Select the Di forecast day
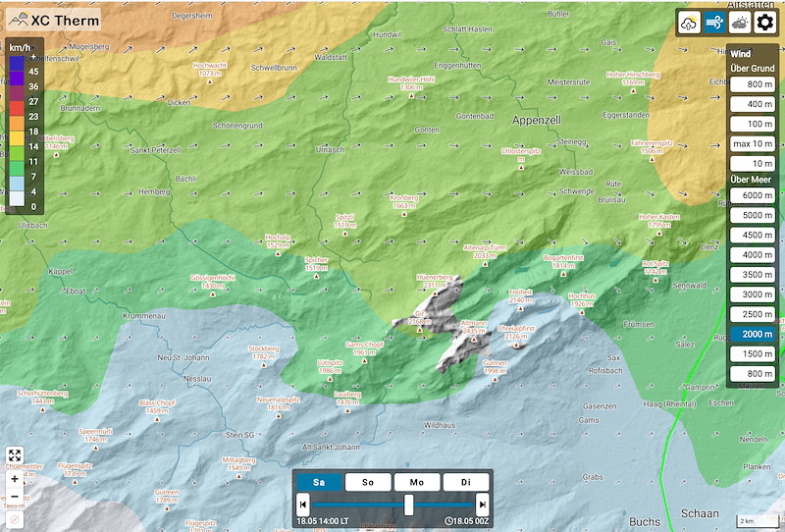The width and height of the screenshot is (785, 532). [466, 482]
